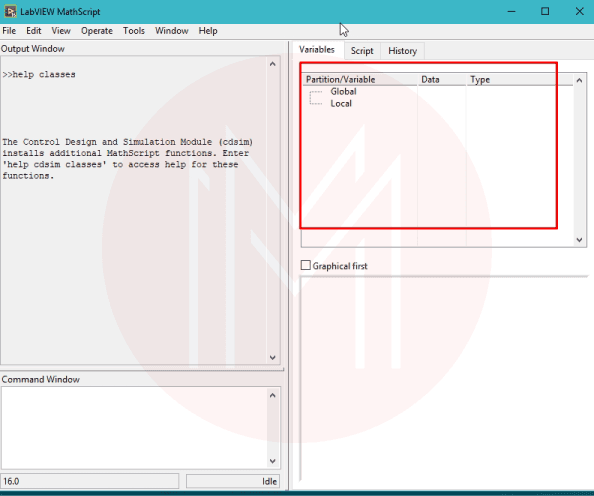Click the Command Window label
The height and width of the screenshot is (496, 594).
pyautogui.click(x=41, y=379)
